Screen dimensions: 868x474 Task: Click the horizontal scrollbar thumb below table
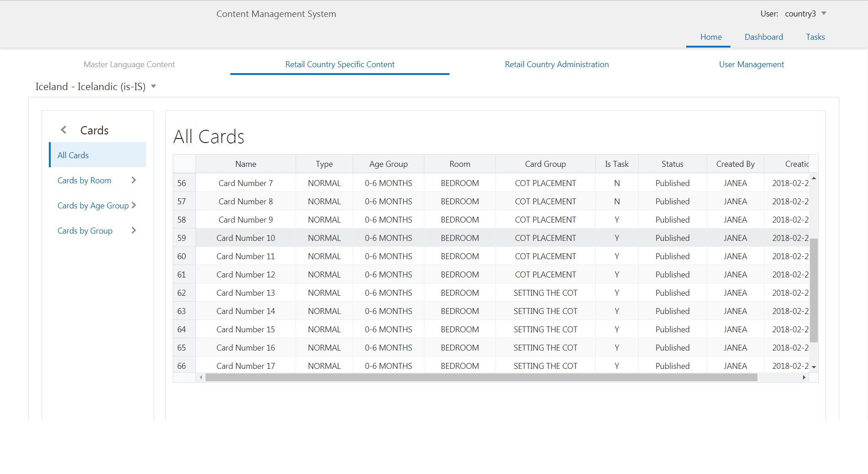tap(481, 377)
